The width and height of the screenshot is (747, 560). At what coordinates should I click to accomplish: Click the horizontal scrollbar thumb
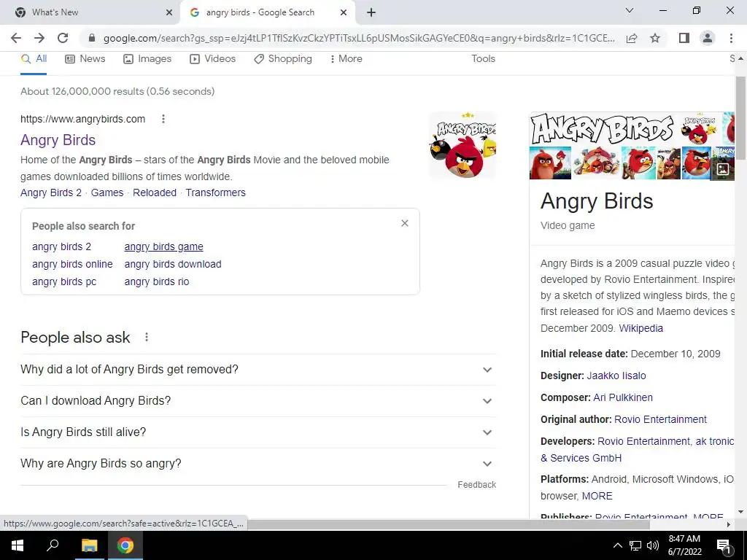[x=449, y=524]
